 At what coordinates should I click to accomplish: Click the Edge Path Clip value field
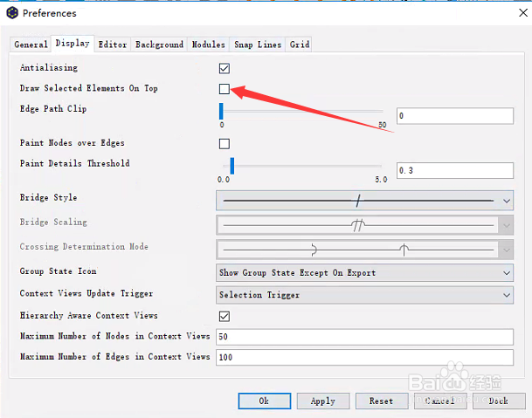(455, 116)
